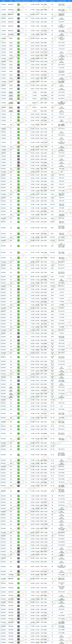Click ON diesel icon for Xsara Picasso 1.6 80kW/109KM

(x=18, y=103)
